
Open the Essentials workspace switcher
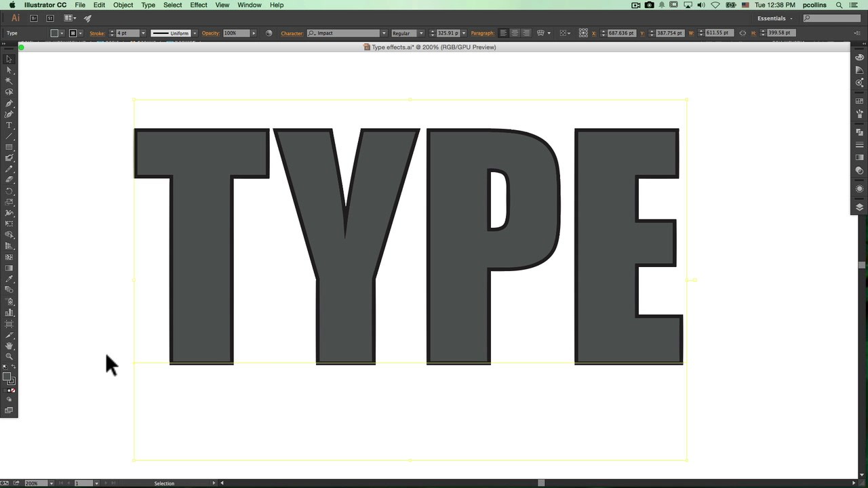(x=774, y=18)
